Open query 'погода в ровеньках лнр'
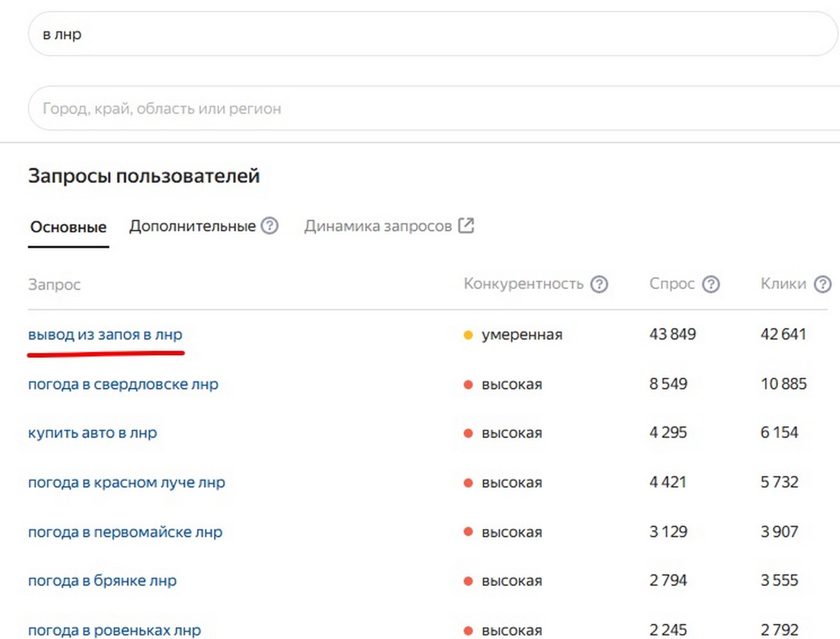This screenshot has width=840, height=639. coord(114,630)
